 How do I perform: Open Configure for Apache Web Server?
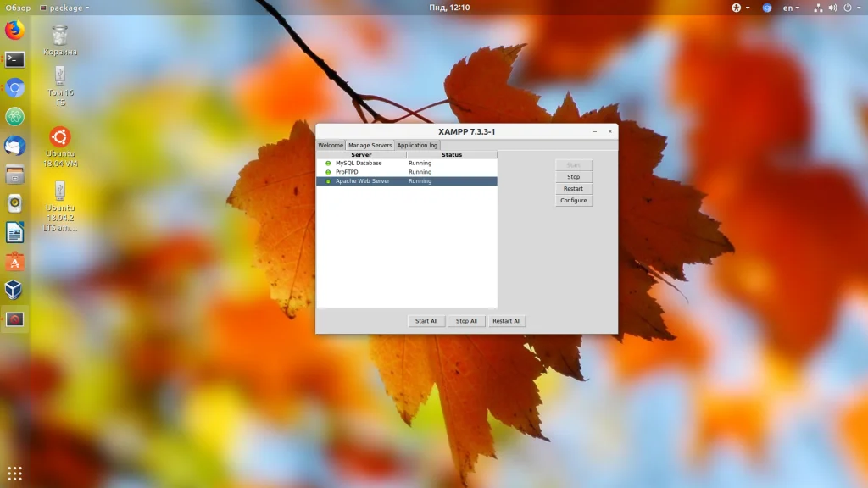(x=574, y=201)
